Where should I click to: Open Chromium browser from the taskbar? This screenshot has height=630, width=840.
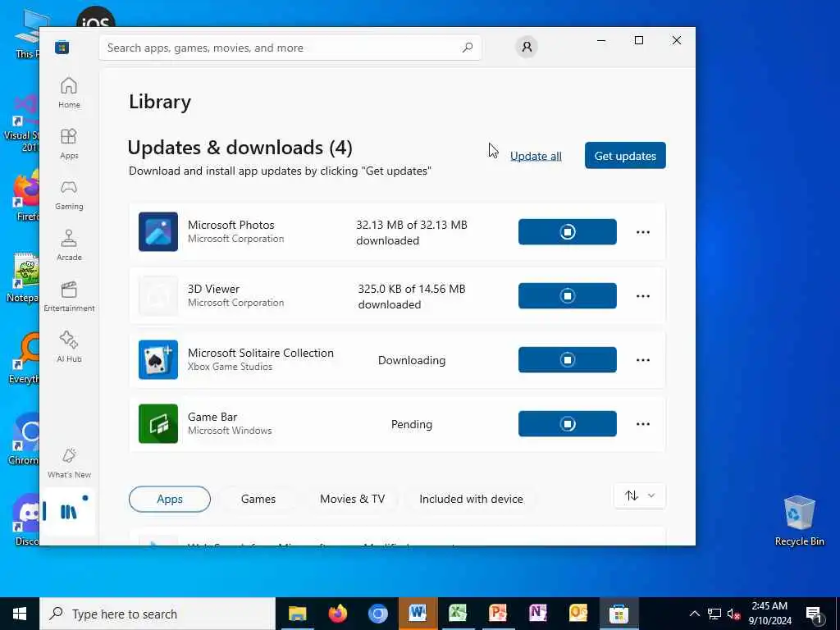pyautogui.click(x=377, y=614)
